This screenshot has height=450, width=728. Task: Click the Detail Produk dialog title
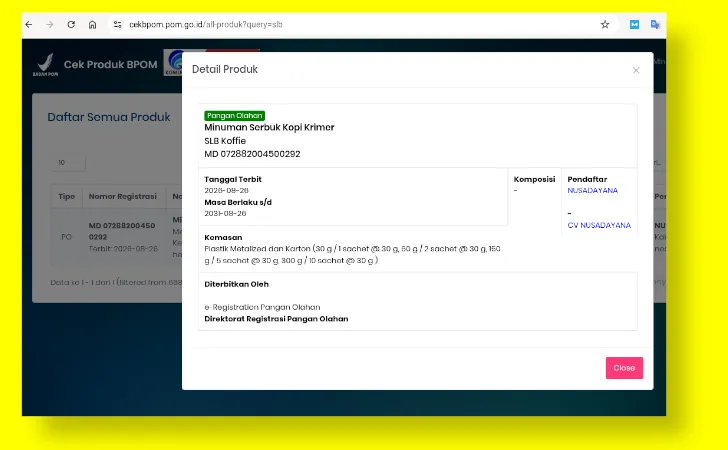pos(225,69)
